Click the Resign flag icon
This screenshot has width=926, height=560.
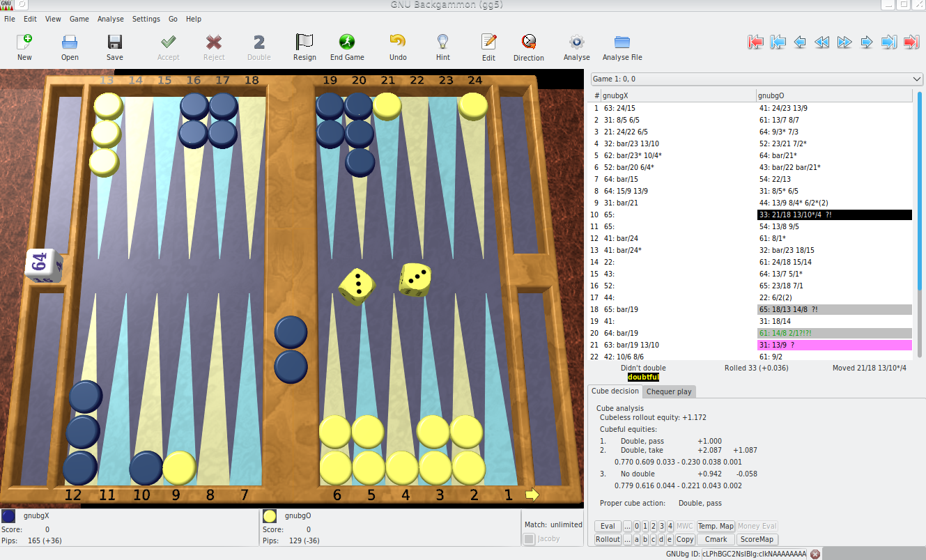[304, 42]
